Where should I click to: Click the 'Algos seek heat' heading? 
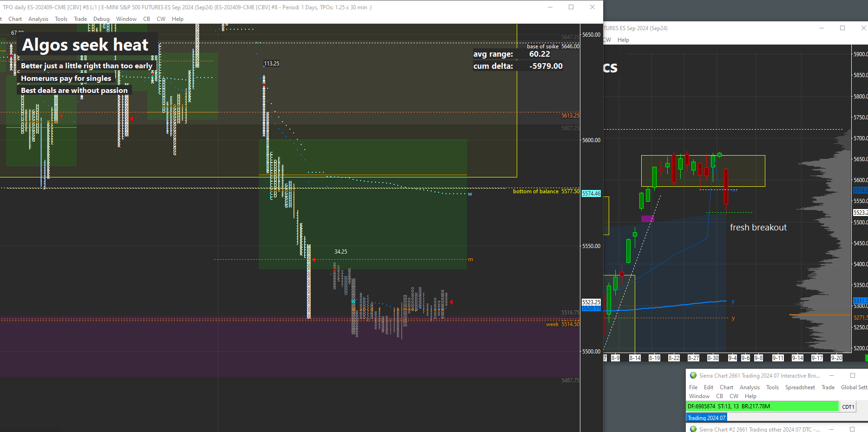85,45
